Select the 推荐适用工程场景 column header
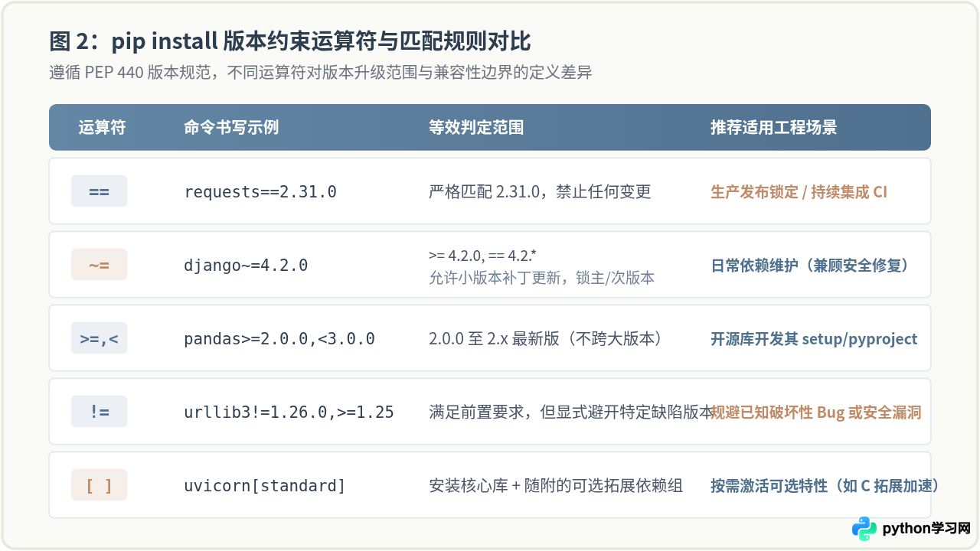980x551 pixels. 774,127
